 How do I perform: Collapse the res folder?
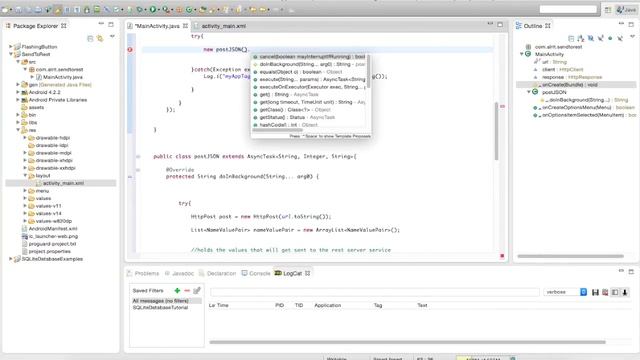click(x=18, y=130)
